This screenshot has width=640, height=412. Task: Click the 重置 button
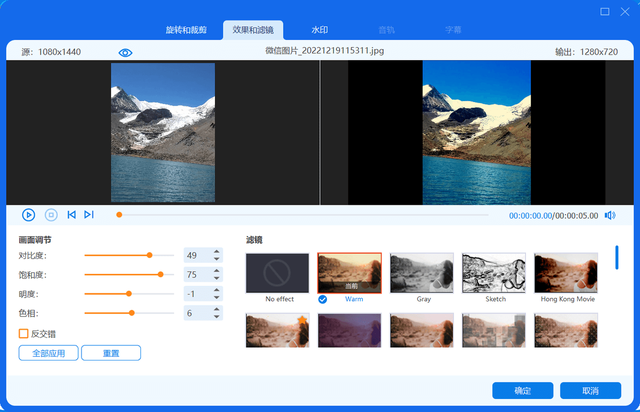pos(111,353)
